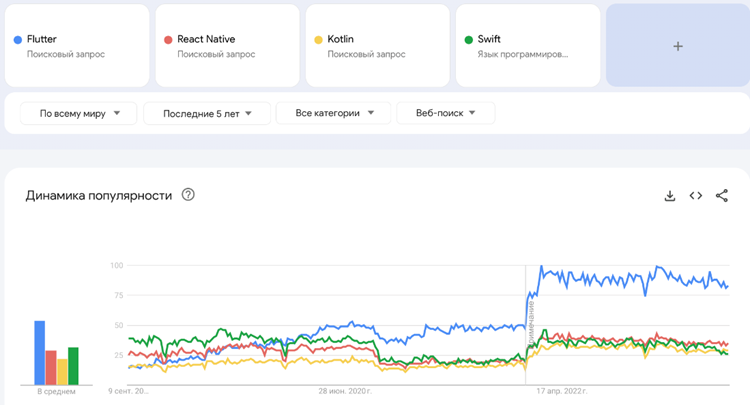750x405 pixels.
Task: Click the 25 value axis label
Action: pos(119,355)
